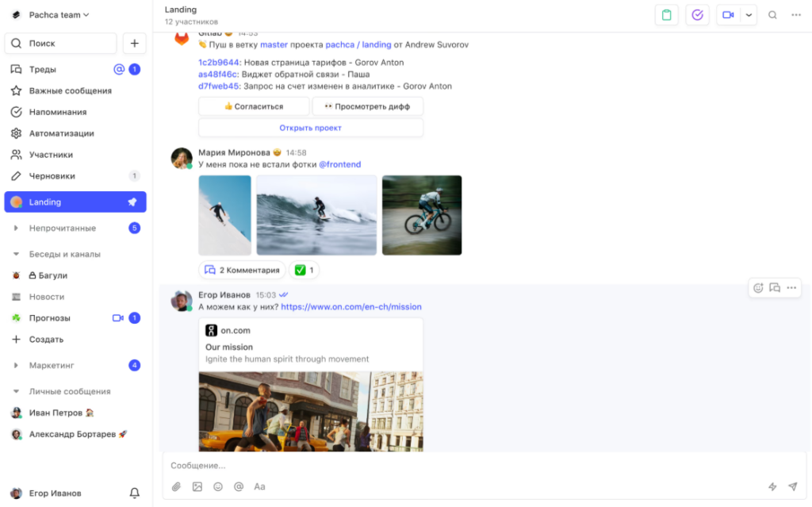Image resolution: width=812 pixels, height=507 pixels.
Task: Open the cyclist photo thumbnail
Action: pos(422,215)
